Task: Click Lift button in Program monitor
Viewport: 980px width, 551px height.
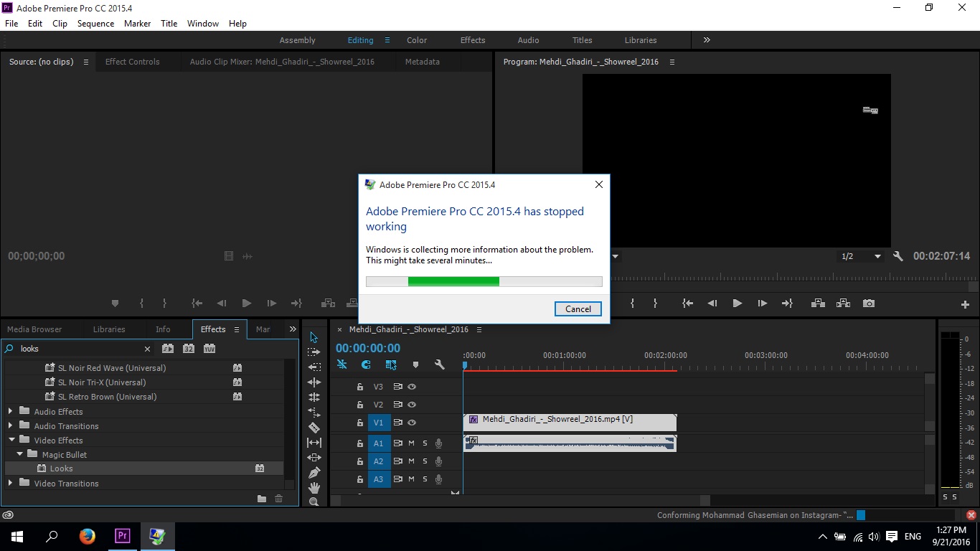Action: coord(818,303)
